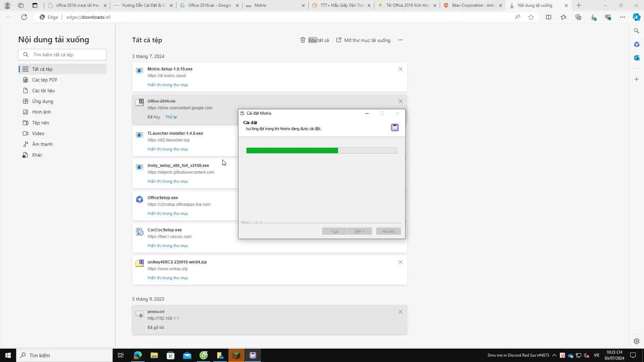
Task: Open downloads toolbar icon
Action: tap(593, 17)
